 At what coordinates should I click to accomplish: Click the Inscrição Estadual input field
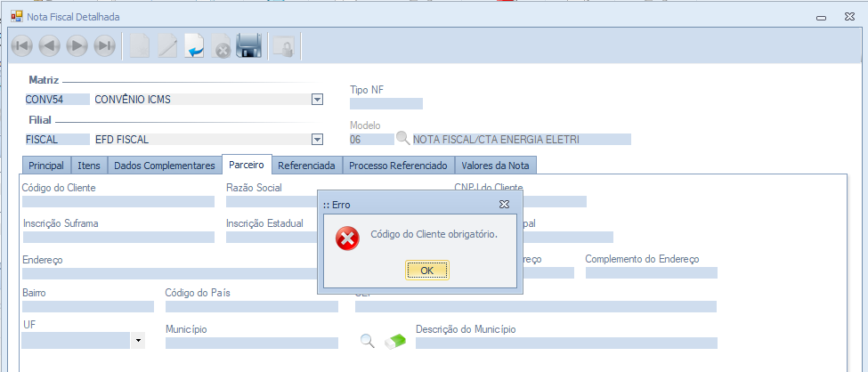point(272,237)
